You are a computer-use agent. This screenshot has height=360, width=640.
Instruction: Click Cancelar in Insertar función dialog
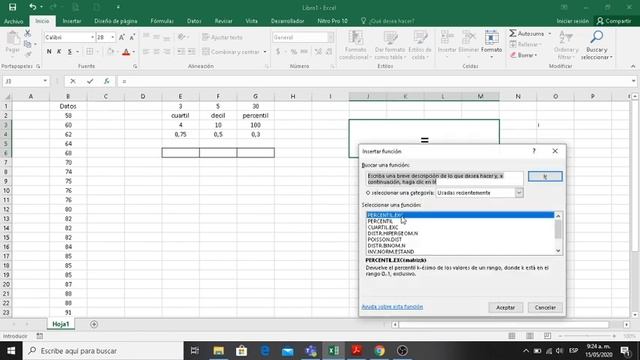coord(545,307)
